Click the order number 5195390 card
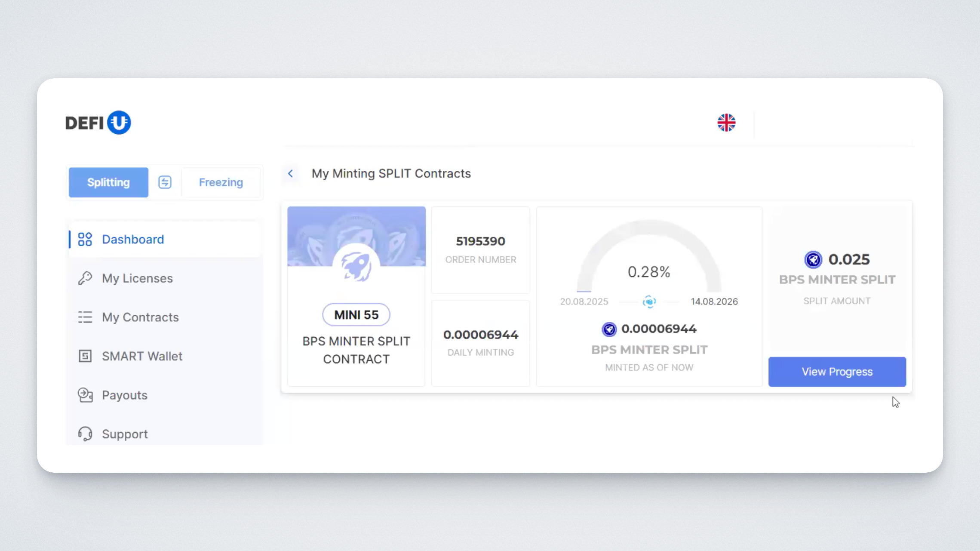 [480, 249]
